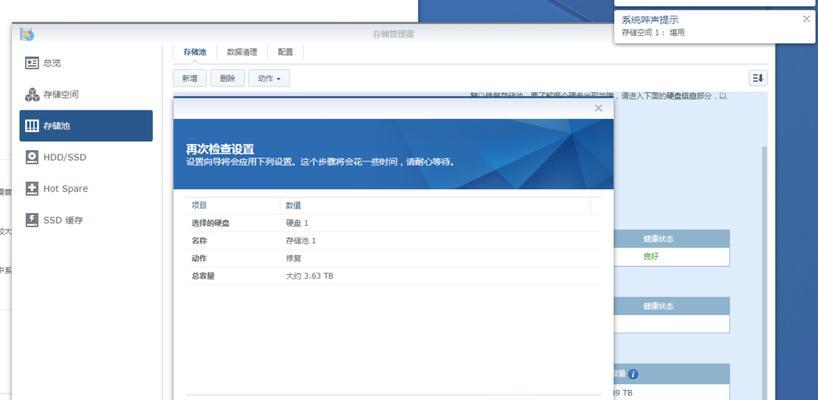Click the 存储空间 1 notification message
This screenshot has width=818, height=400.
[x=653, y=32]
